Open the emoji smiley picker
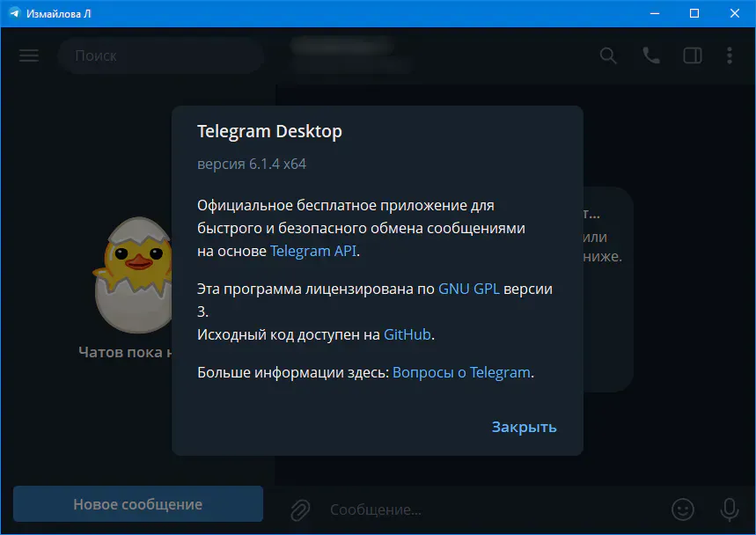 tap(683, 509)
